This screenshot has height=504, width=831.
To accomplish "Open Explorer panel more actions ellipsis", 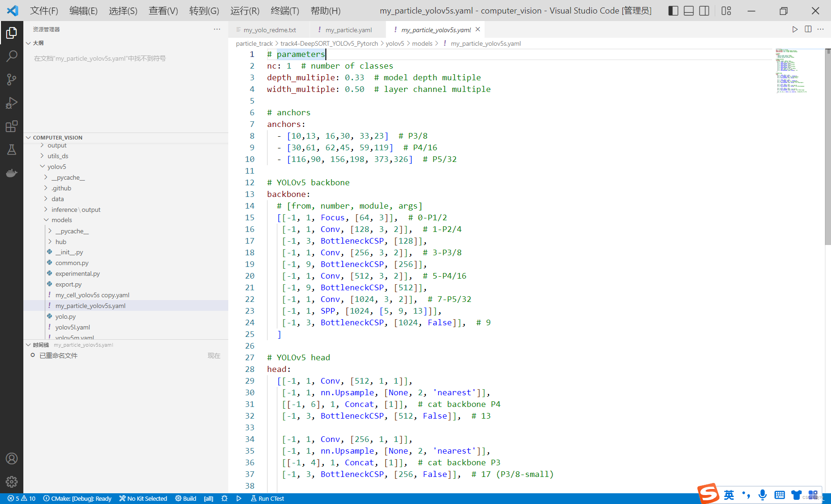I will click(x=217, y=29).
